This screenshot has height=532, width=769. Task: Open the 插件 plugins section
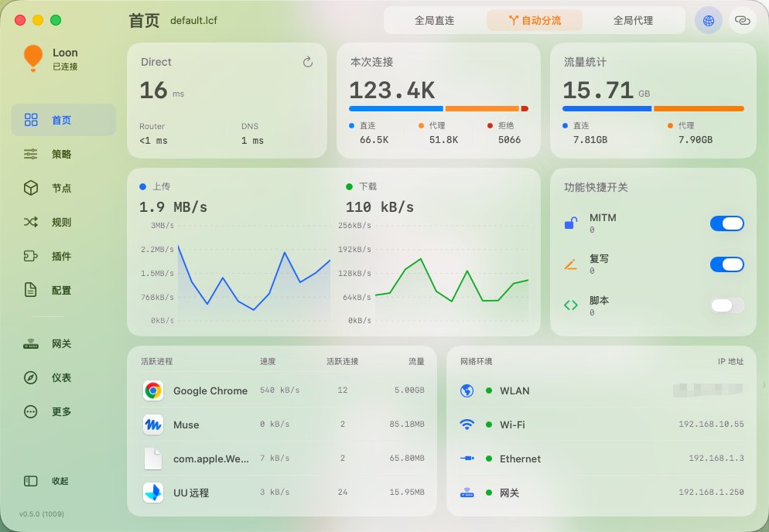[x=63, y=256]
